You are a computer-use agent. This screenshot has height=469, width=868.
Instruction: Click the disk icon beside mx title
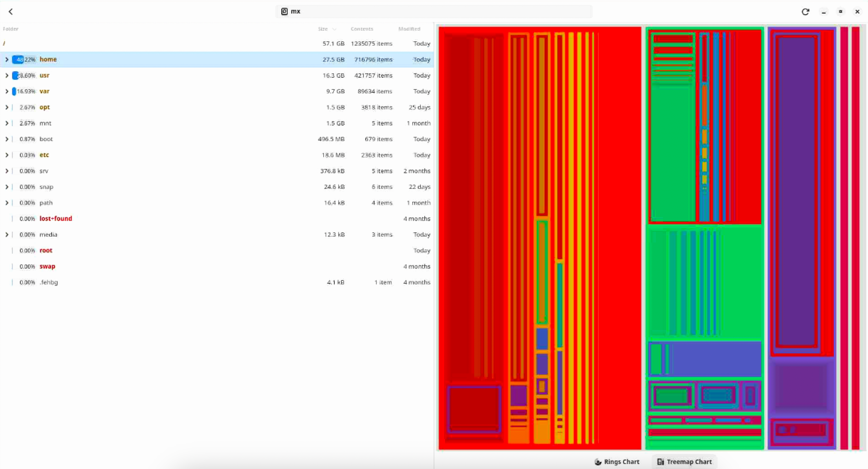pos(284,11)
